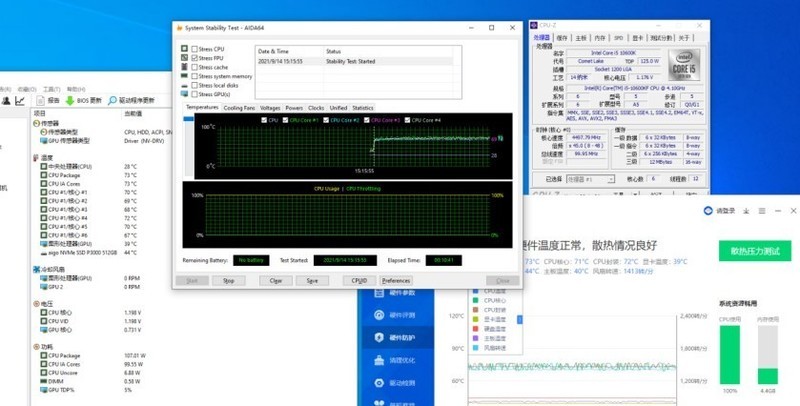Start the green cooling stress test button
800x406 pixels.
(757, 252)
